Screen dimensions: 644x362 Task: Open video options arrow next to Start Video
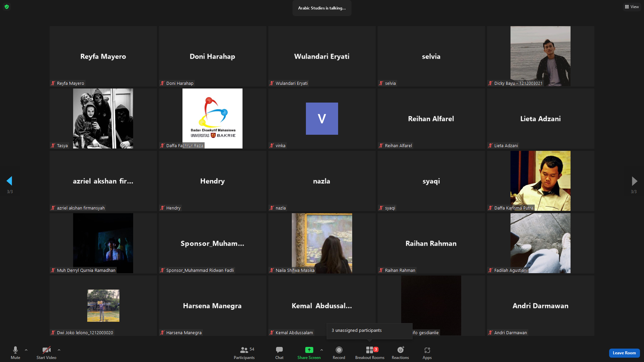(x=59, y=350)
